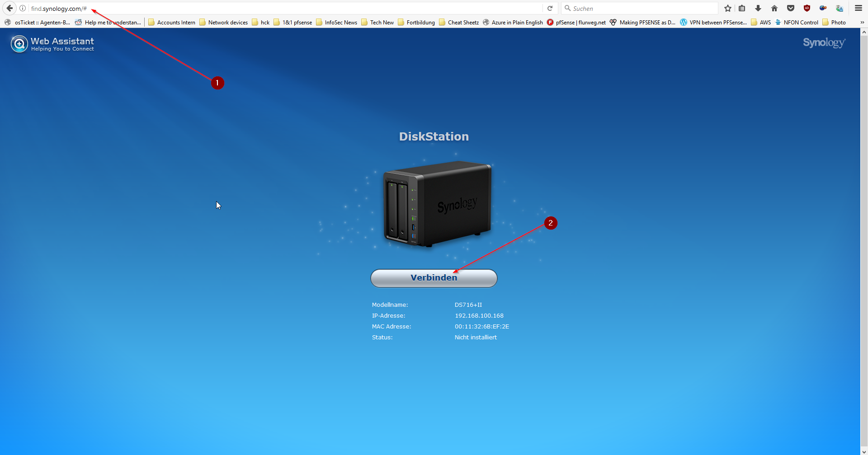Select the MAC address 00:11:32:6B:EF:2E
The height and width of the screenshot is (455, 868).
[482, 327]
